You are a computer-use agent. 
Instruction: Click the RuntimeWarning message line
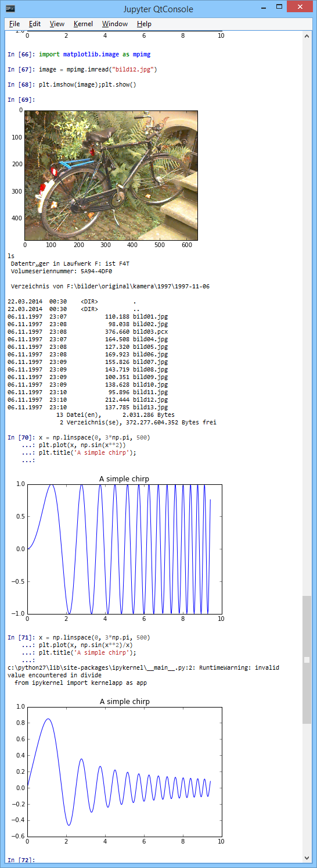(x=143, y=667)
